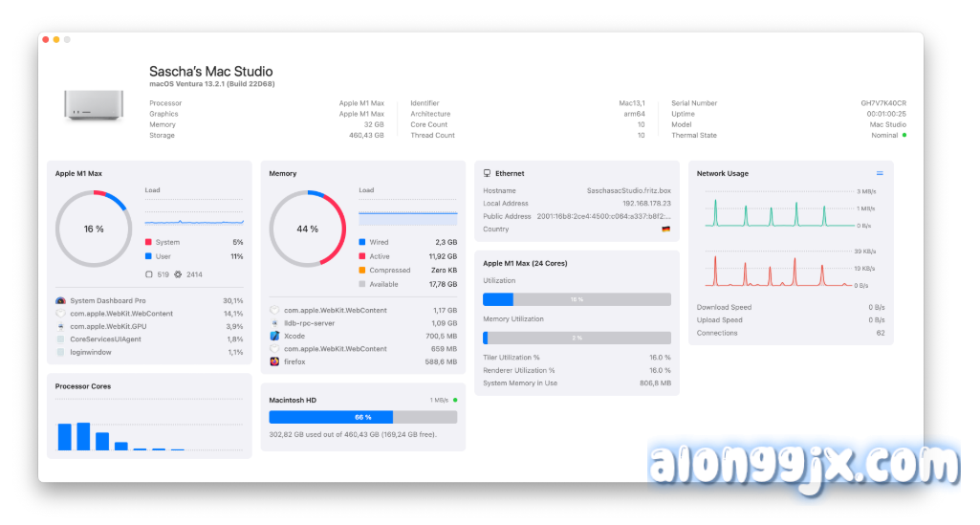Select the System Dashboard Pro process icon
This screenshot has height=525, width=980.
(x=60, y=300)
